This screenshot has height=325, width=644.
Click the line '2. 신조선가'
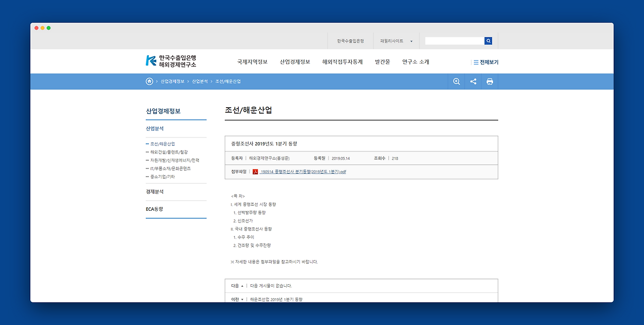click(x=243, y=221)
